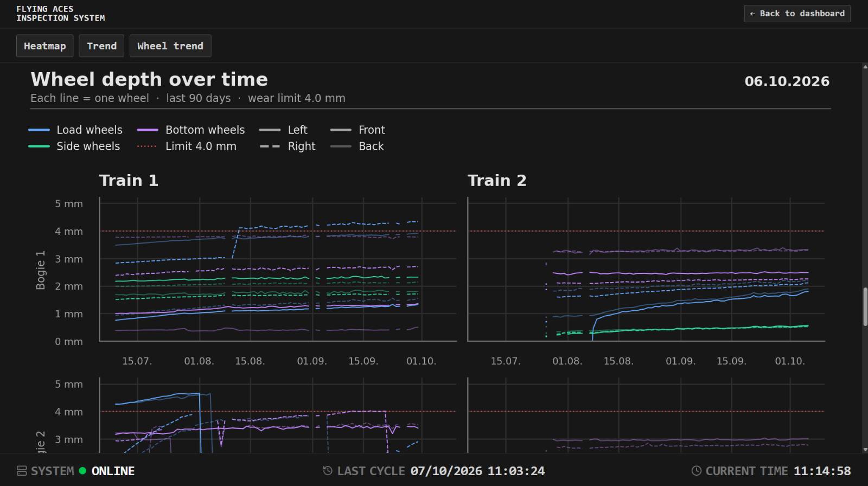The height and width of the screenshot is (486, 868).
Task: Click the Train 2 chart heading
Action: tap(497, 181)
